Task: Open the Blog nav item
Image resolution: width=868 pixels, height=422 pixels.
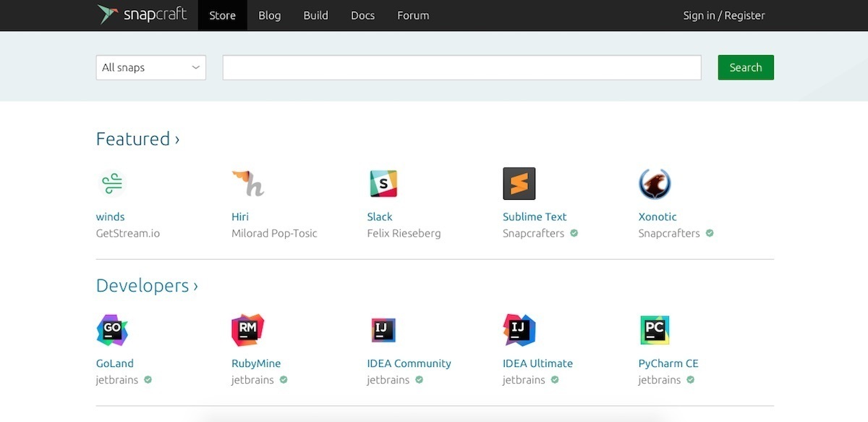Action: point(270,15)
